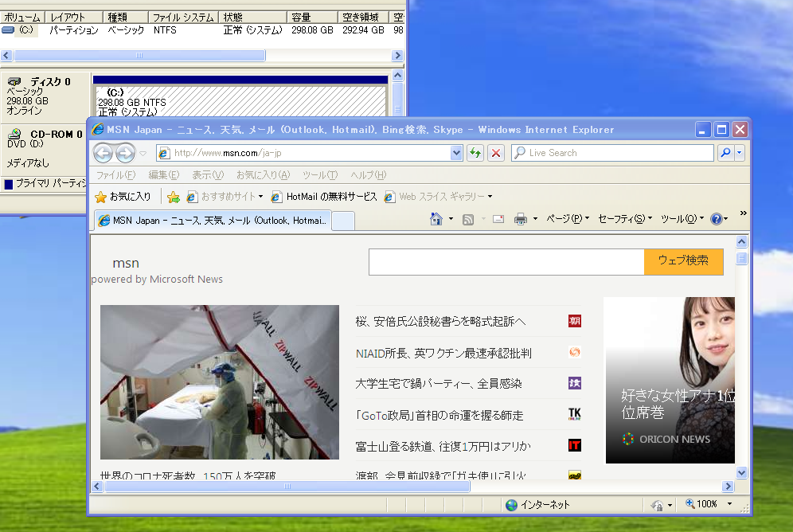Click the お気に入り star favorites button
Screen dimensions: 793x532
click(123, 196)
